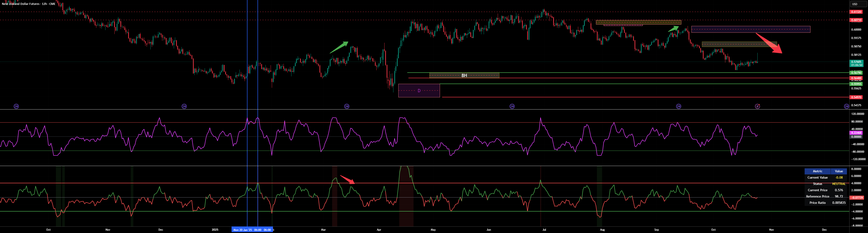Click the 0.54970 red price label
Viewport: 868px width, 233px height.
click(x=856, y=97)
